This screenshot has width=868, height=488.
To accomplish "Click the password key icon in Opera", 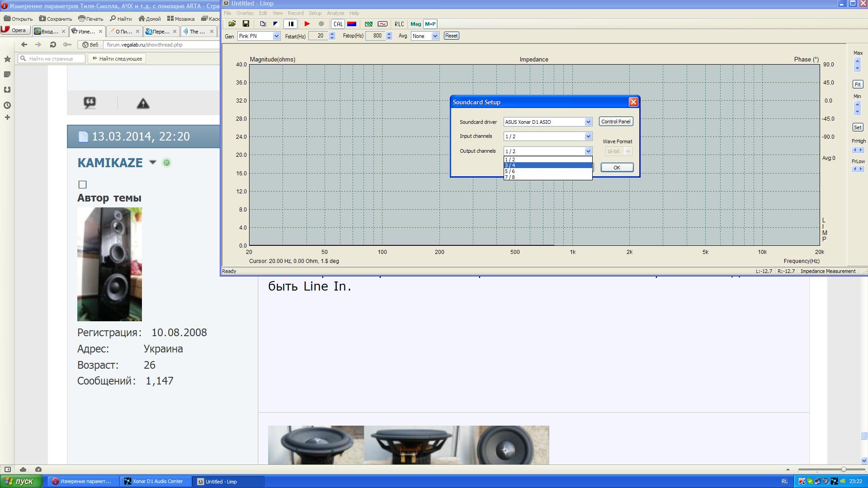I will coord(67,44).
